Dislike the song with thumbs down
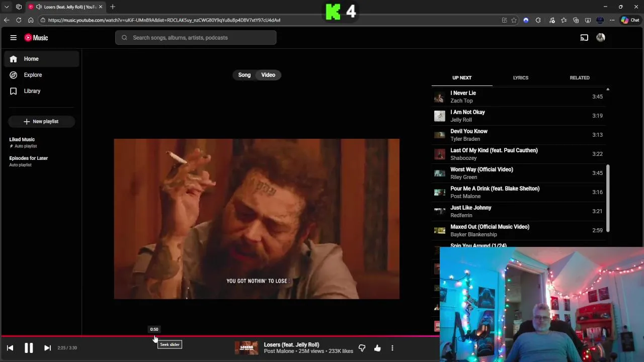 coord(362,348)
